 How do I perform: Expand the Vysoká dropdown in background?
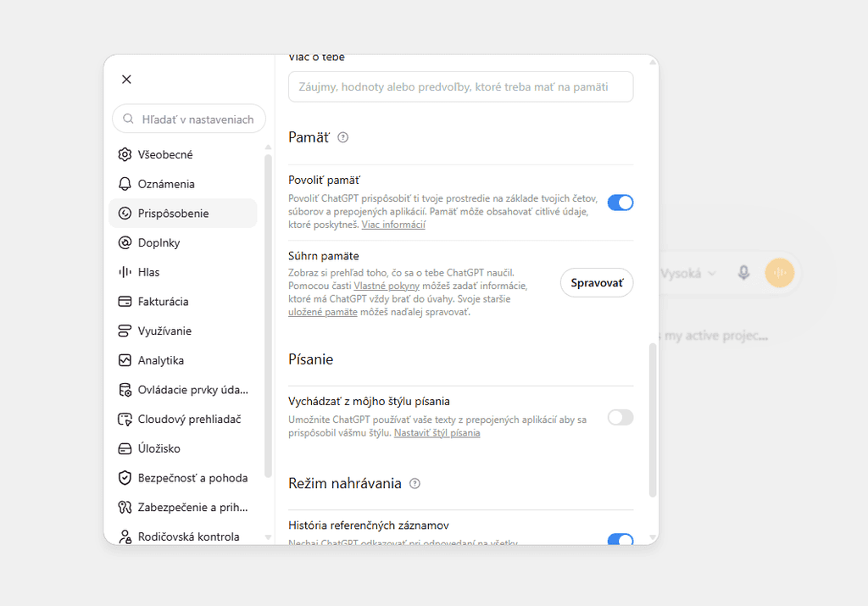688,274
